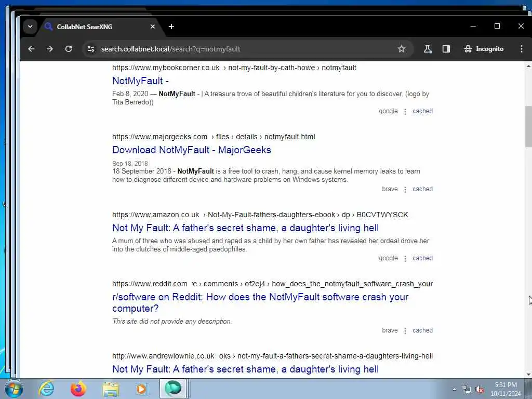Open cached link for MajorGeeks result

(422, 189)
